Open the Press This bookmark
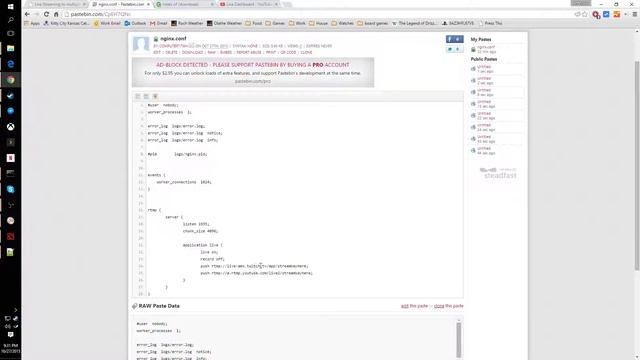Viewport: 640px width, 360px height. click(x=490, y=23)
